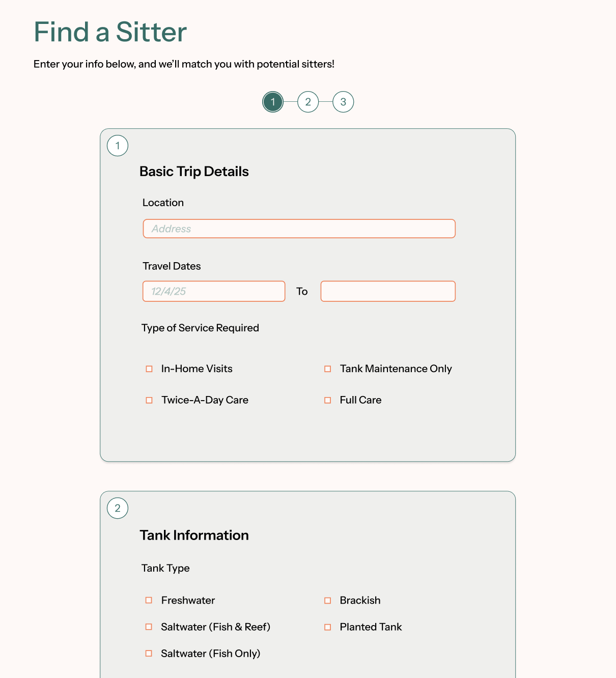
Task: Check the Tank Maintenance Only option
Action: (x=328, y=369)
